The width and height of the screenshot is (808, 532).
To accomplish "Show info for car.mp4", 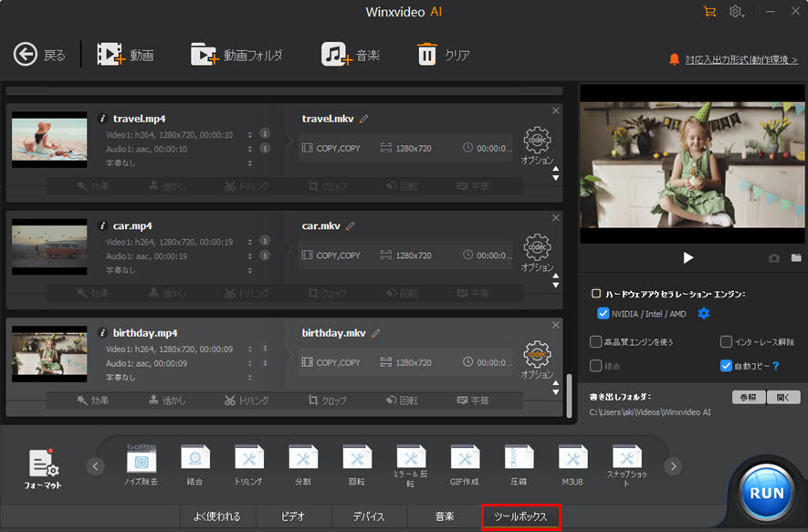I will tap(102, 225).
